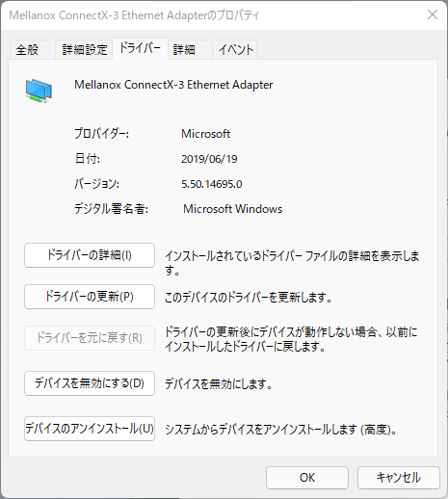Click the Mellanox ConnectX-3 device name label
448x499 pixels.
pos(173,85)
